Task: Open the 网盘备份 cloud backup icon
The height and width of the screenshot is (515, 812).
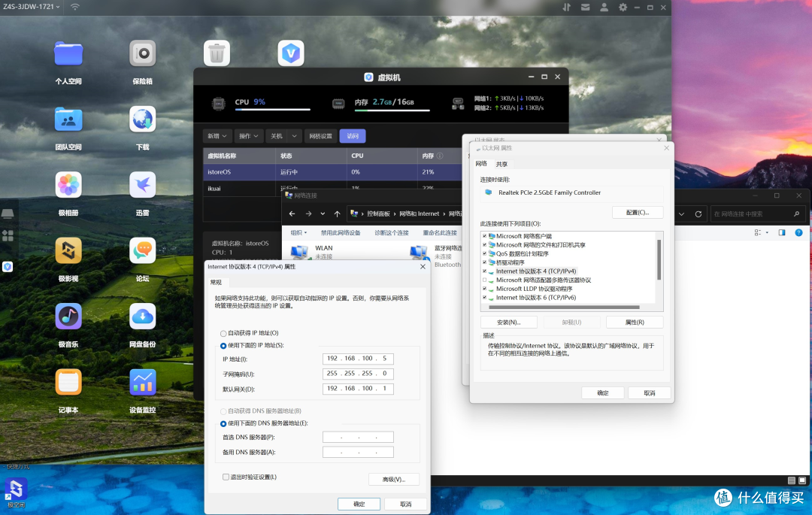Action: point(142,317)
